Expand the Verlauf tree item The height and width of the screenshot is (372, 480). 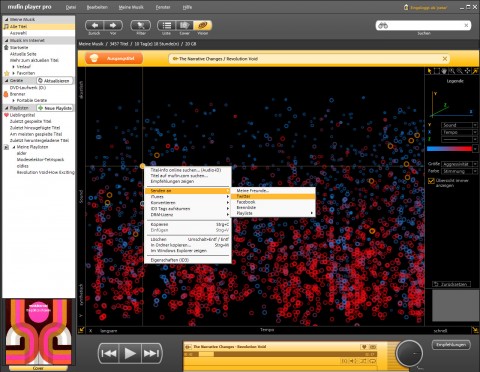[x=14, y=67]
